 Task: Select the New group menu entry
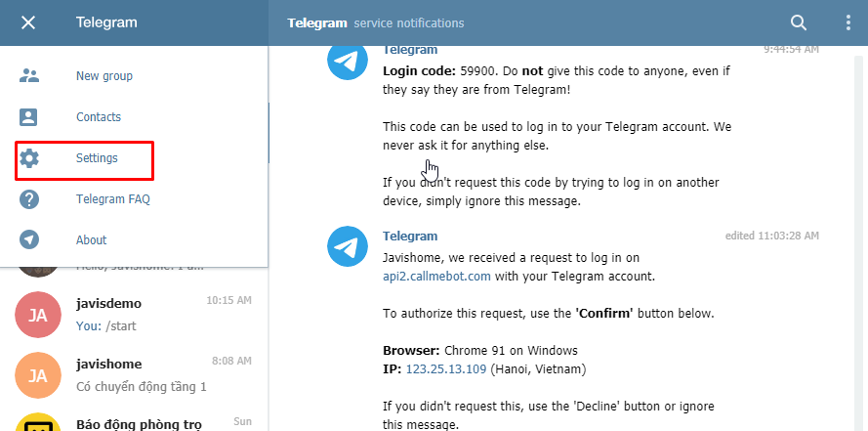[134, 76]
